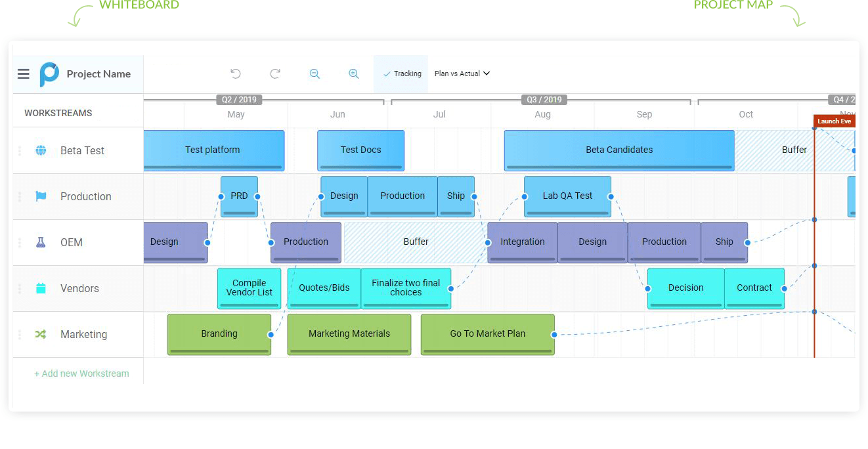Toggle the Tracking option

point(401,74)
